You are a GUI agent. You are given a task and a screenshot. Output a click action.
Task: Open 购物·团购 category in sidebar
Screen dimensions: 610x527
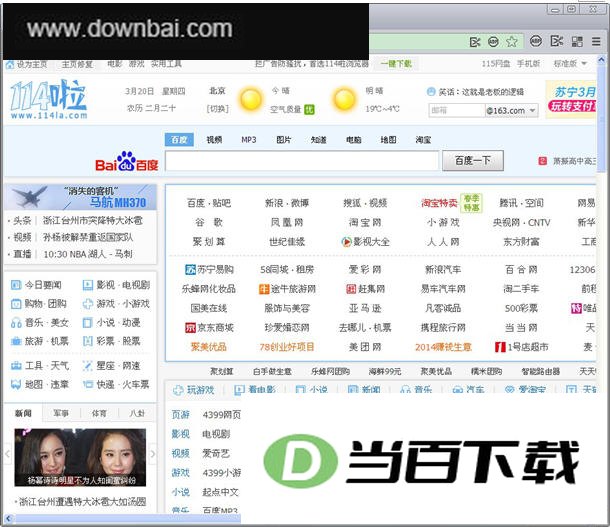[39, 304]
